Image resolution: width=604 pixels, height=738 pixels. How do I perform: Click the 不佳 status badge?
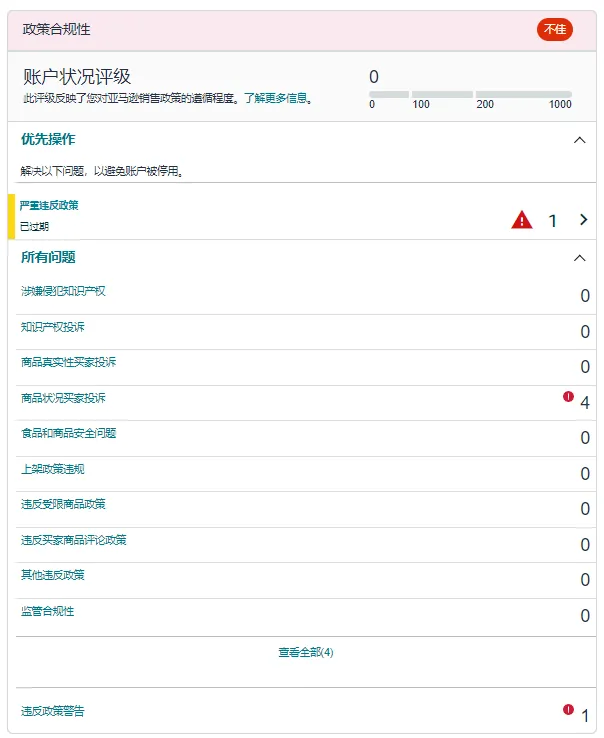(554, 30)
